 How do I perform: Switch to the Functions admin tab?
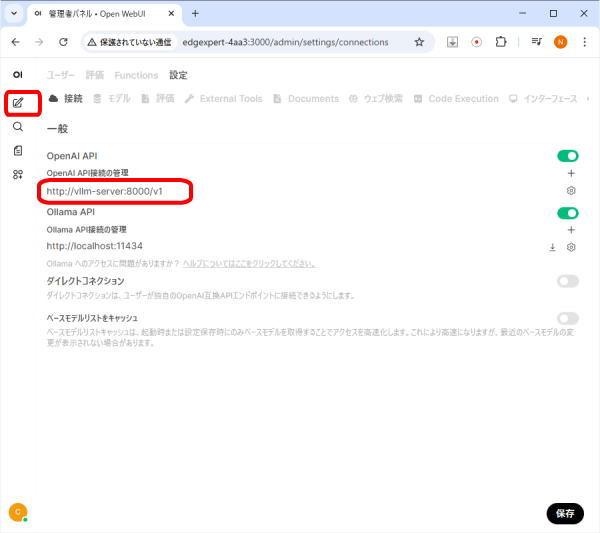[x=136, y=75]
